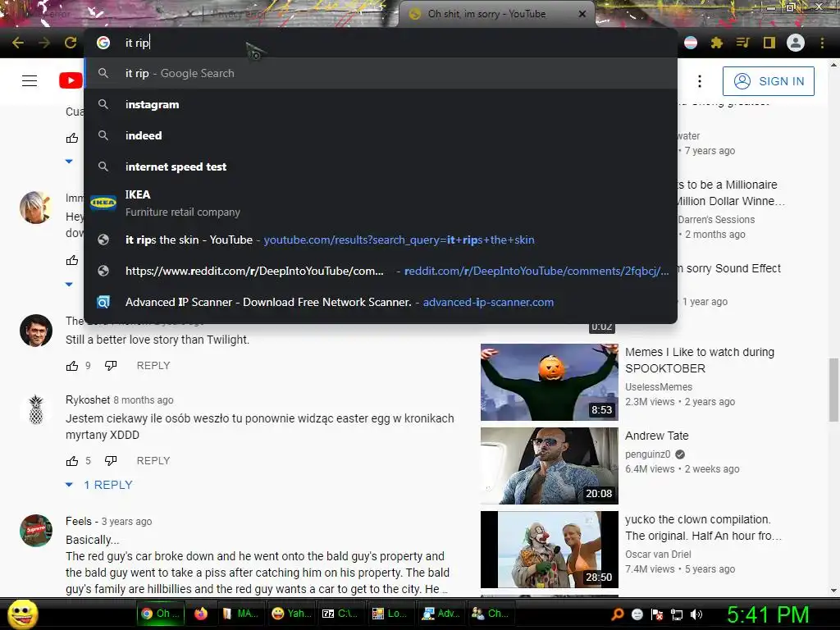Open Advanced IP Scanner taskbar item
The height and width of the screenshot is (630, 840).
point(441,614)
